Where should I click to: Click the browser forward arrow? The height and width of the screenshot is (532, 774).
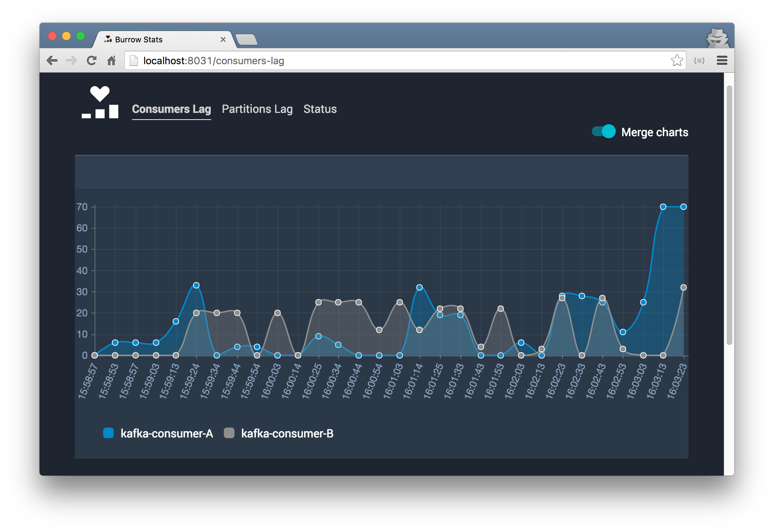tap(71, 61)
